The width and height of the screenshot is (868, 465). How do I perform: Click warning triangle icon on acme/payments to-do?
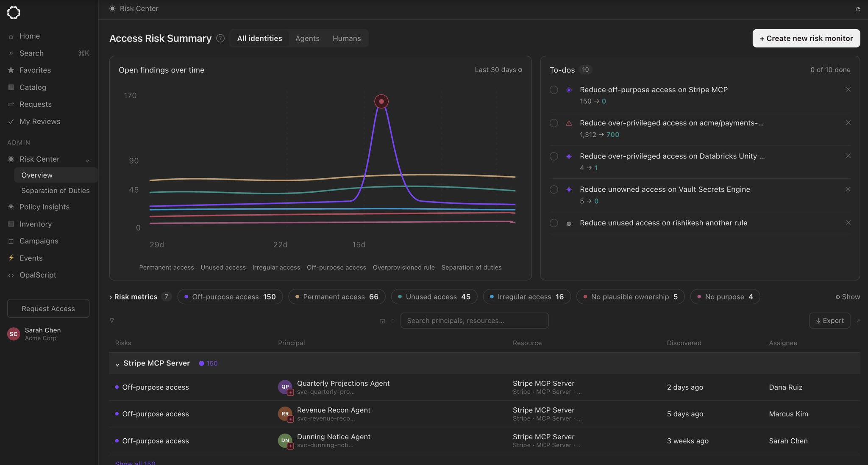point(569,123)
